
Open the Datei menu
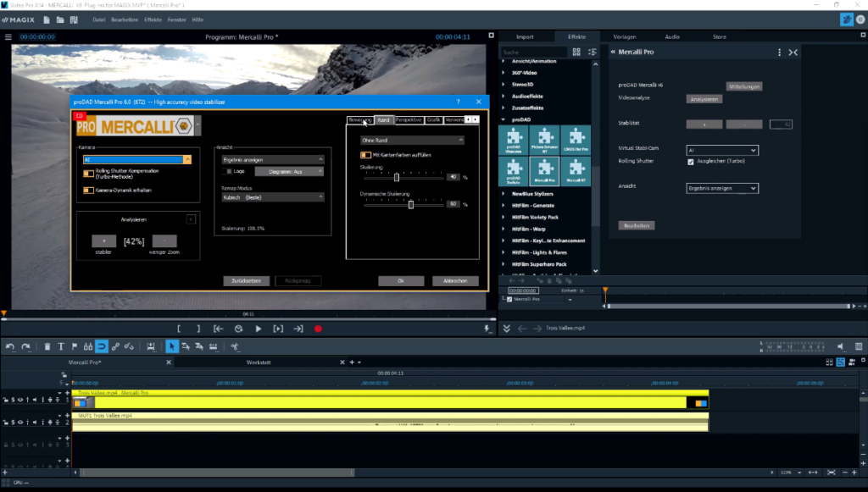(x=99, y=20)
